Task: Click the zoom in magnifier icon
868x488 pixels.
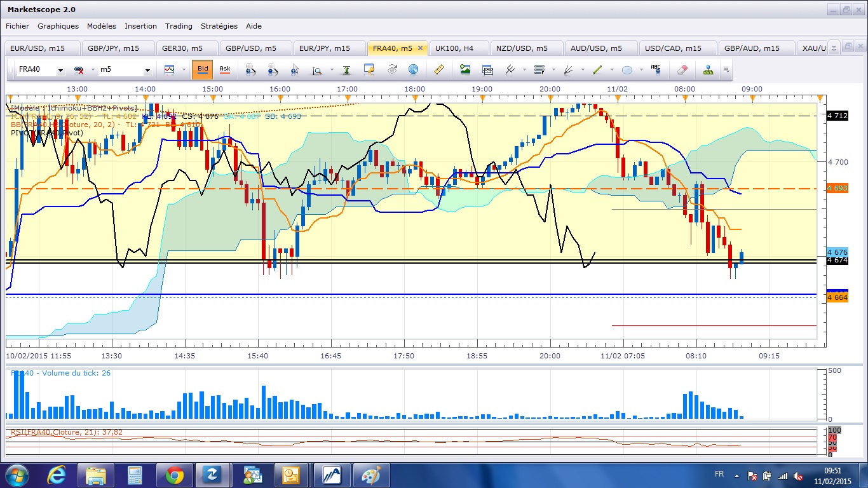Action: tap(250, 70)
